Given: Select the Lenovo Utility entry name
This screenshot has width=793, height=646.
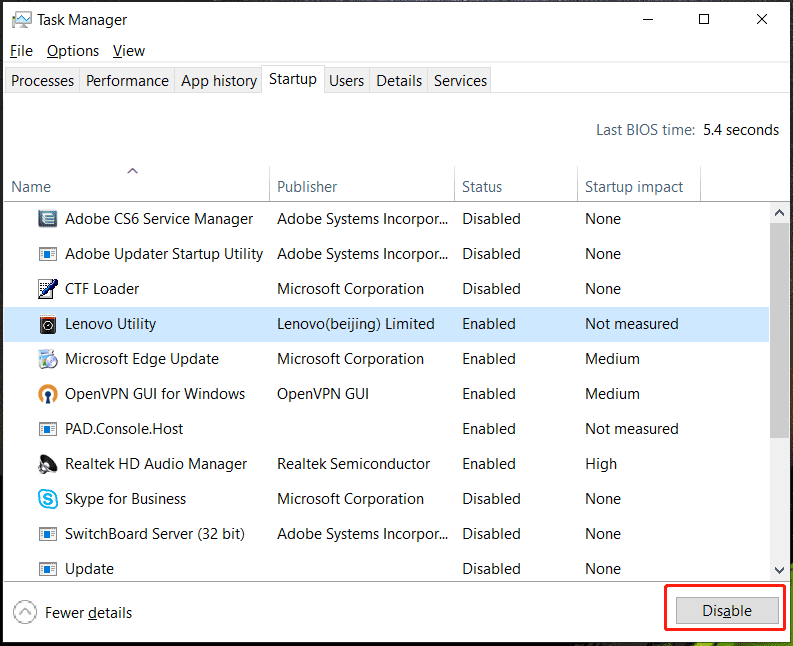Looking at the screenshot, I should (x=110, y=324).
